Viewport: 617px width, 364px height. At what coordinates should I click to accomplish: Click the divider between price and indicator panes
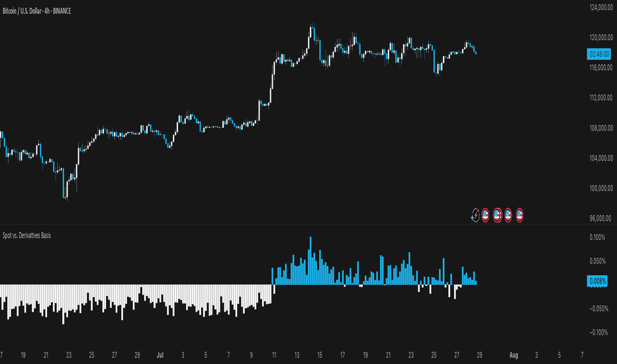308,224
